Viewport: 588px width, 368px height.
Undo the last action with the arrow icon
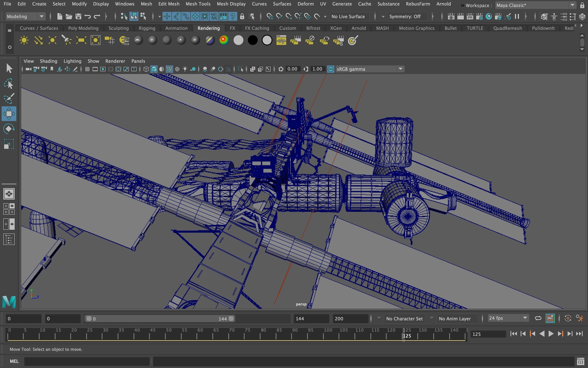pos(87,17)
